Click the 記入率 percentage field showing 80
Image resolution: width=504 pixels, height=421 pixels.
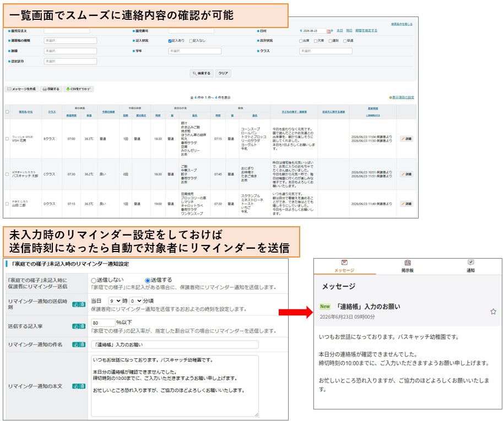click(103, 322)
